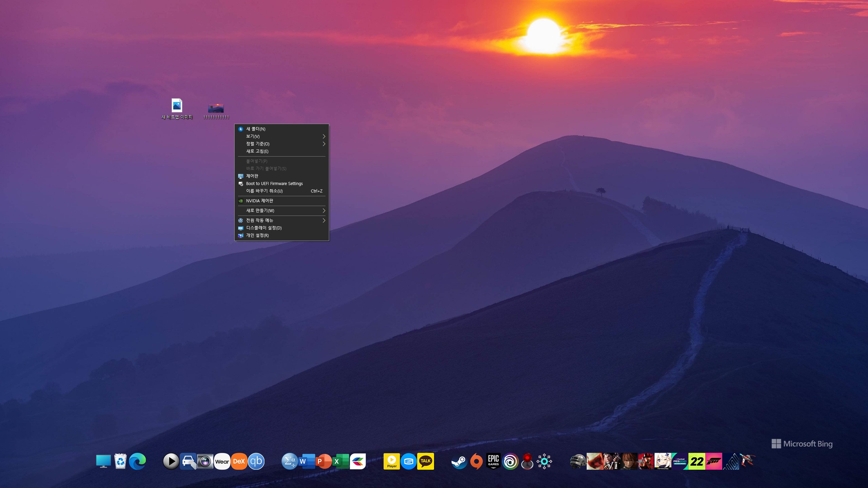Select 새 폴더(N) in the context menu
Image resolution: width=868 pixels, height=488 pixels.
coord(282,129)
